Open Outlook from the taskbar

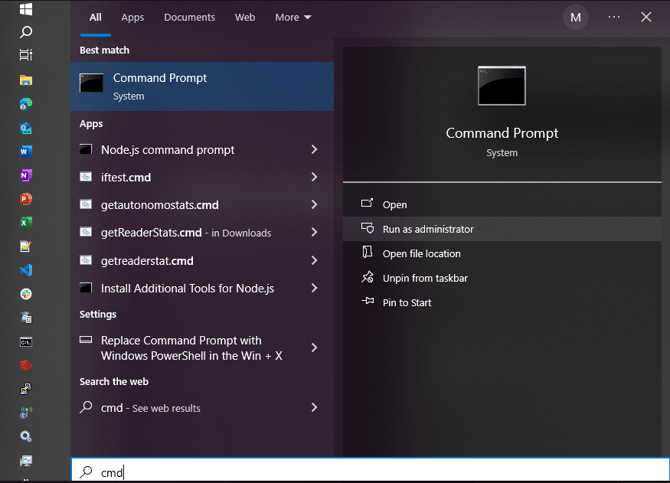(x=26, y=128)
